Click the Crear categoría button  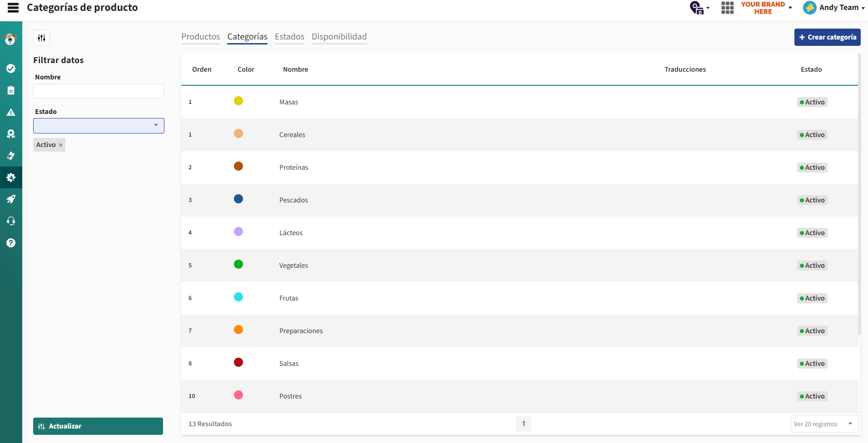click(827, 37)
